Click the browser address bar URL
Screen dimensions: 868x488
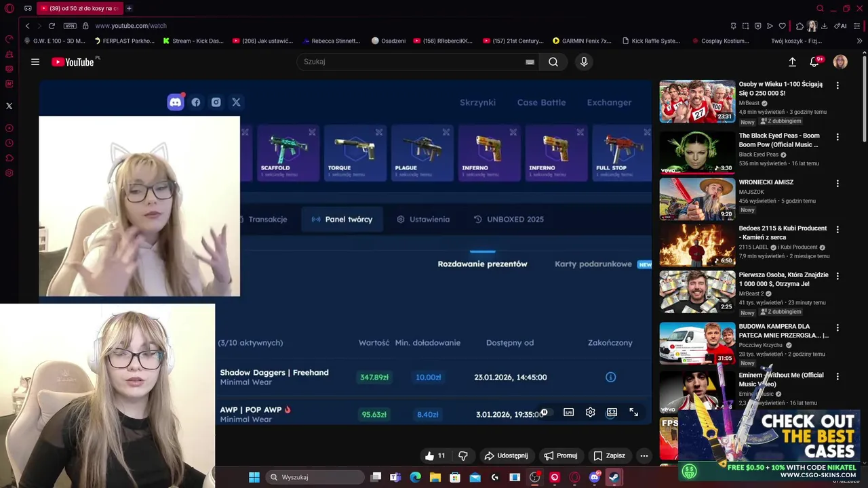131,26
